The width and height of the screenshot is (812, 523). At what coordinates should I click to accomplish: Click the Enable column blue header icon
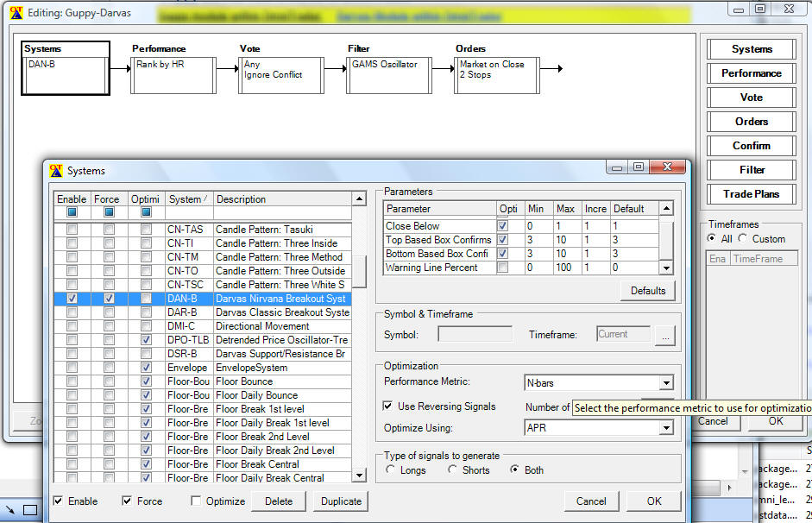72,211
